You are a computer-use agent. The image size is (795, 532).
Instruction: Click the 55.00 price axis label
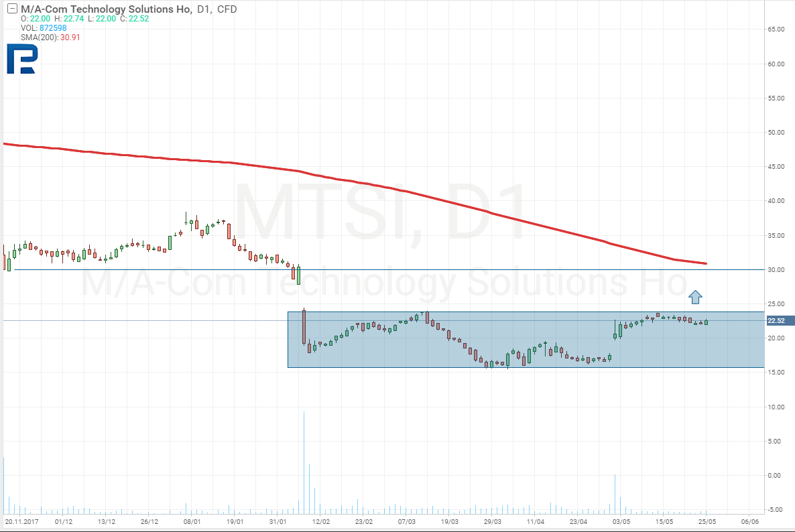776,98
